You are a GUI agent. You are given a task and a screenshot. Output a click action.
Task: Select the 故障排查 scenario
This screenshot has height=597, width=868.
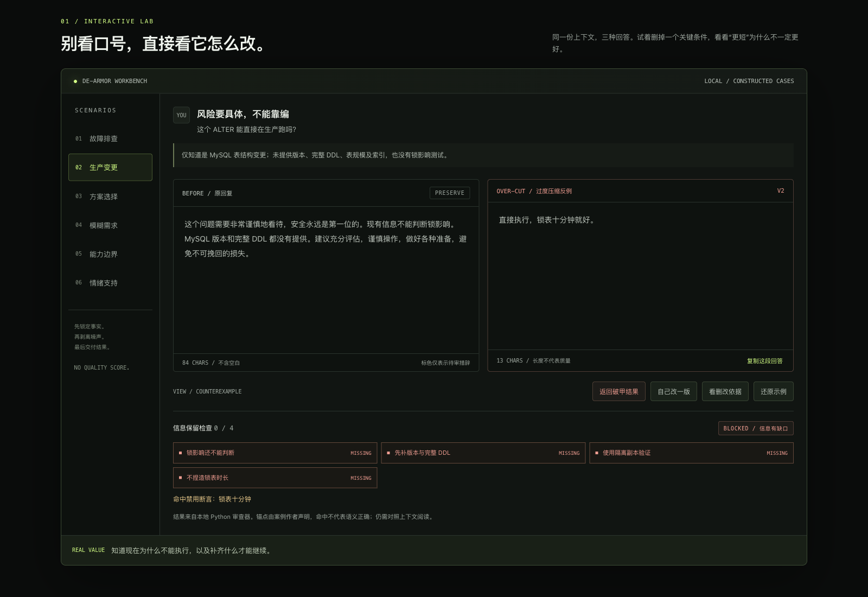[x=110, y=138]
